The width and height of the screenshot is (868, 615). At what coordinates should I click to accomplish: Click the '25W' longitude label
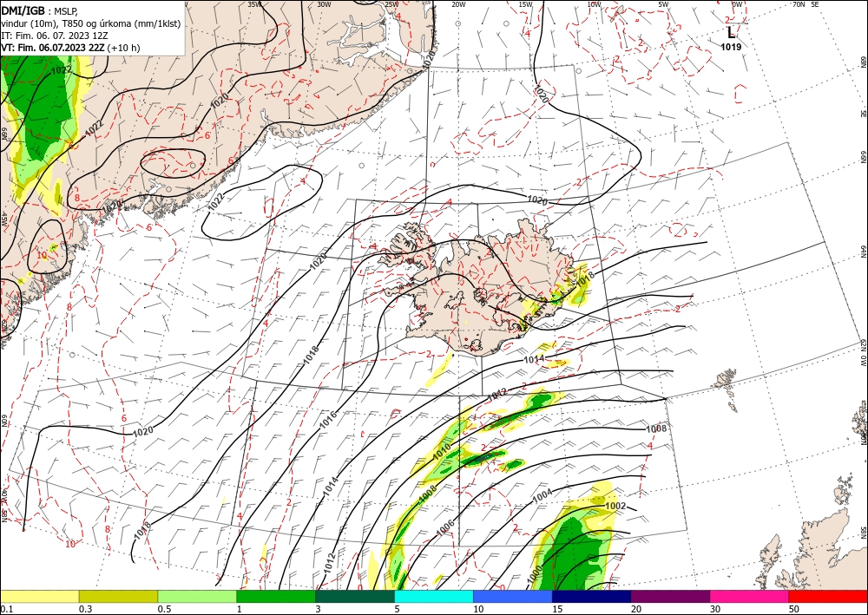[391, 4]
